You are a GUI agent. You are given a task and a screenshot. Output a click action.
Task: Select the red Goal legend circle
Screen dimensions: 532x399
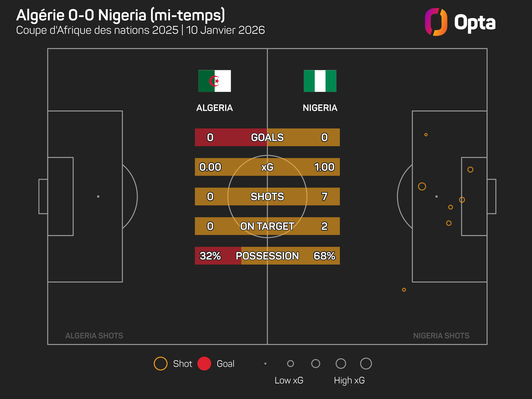pyautogui.click(x=204, y=363)
